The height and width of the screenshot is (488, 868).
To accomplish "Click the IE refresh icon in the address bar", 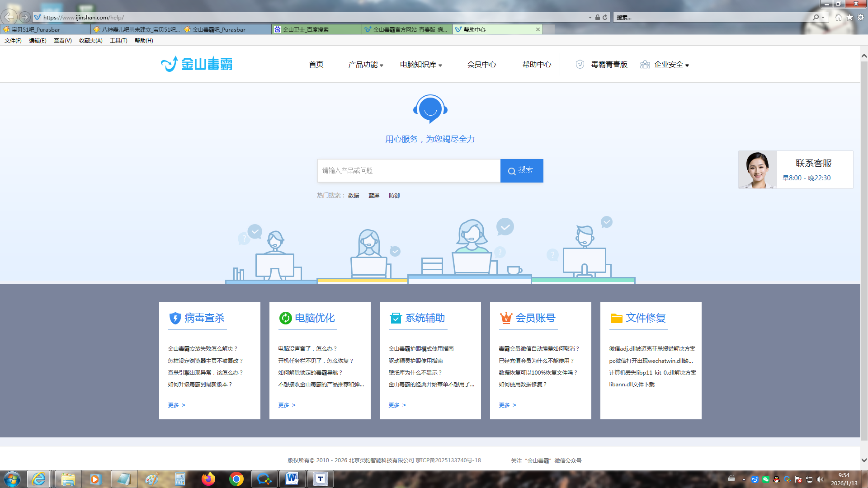I will point(605,17).
